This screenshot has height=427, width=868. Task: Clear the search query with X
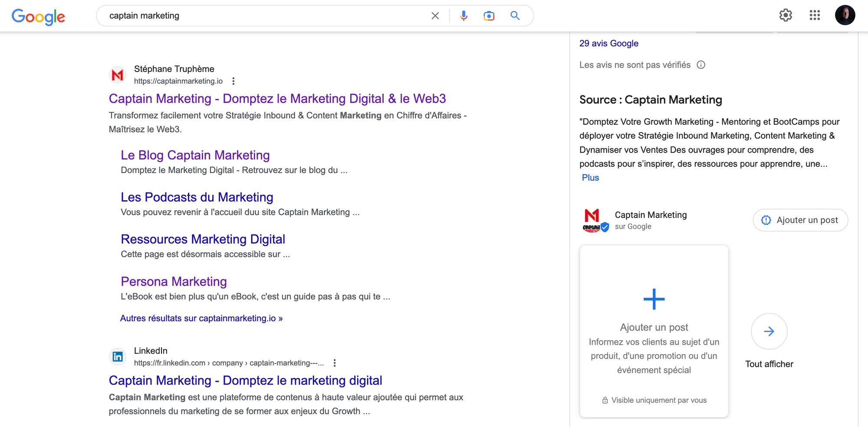[x=435, y=16]
